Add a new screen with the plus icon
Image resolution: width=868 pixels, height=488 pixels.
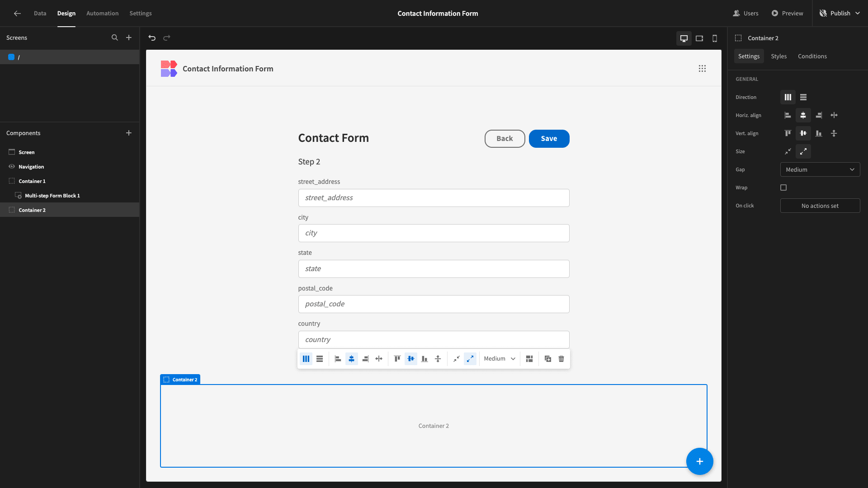point(129,38)
